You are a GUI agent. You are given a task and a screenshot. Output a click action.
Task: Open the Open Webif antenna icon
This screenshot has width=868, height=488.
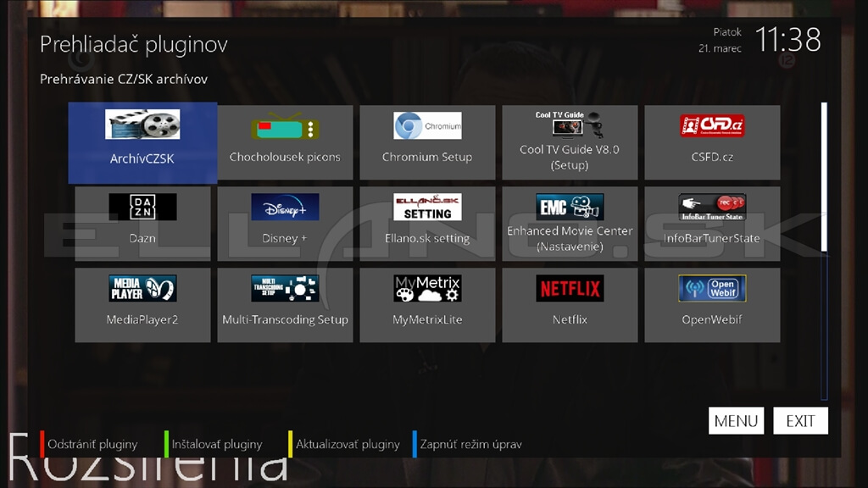[712, 288]
